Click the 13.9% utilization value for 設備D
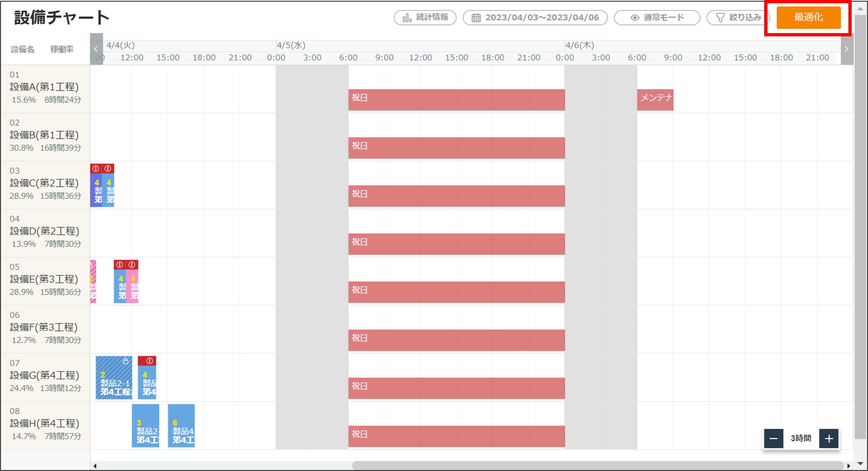Image resolution: width=868 pixels, height=471 pixels. (24, 244)
